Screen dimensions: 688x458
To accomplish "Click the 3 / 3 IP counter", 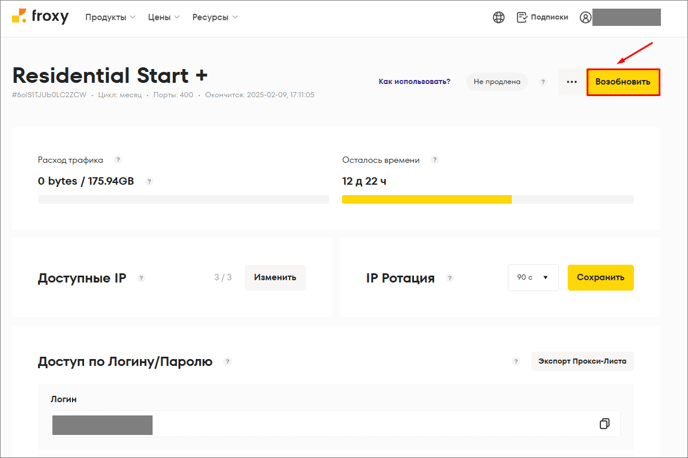I will tap(223, 277).
